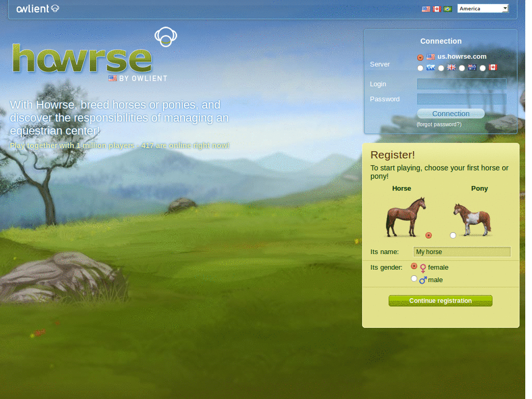Click the us.howrse.com server label
Screen dimensions: 532x399
click(462, 57)
